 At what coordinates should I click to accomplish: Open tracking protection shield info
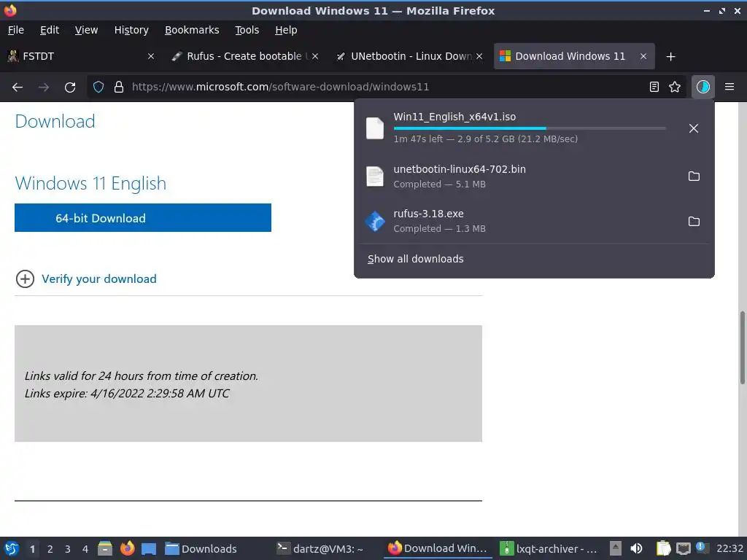(98, 87)
